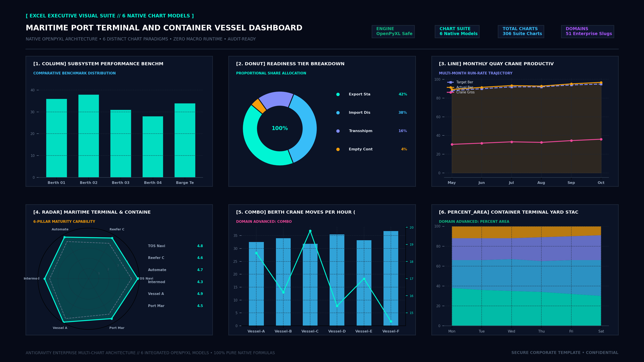Click the Automate radar vertex point
The width and height of the screenshot is (644, 362).
pos(64,237)
